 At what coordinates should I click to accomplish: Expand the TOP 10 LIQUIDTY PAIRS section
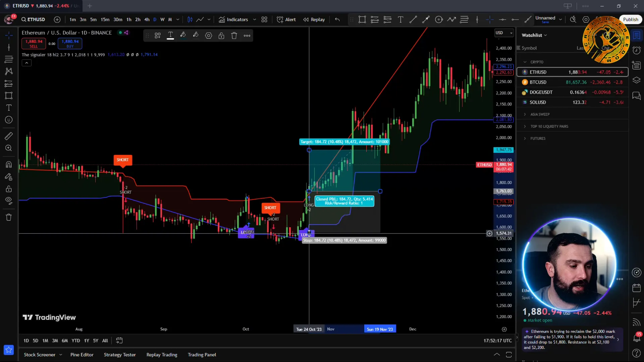pos(525,126)
